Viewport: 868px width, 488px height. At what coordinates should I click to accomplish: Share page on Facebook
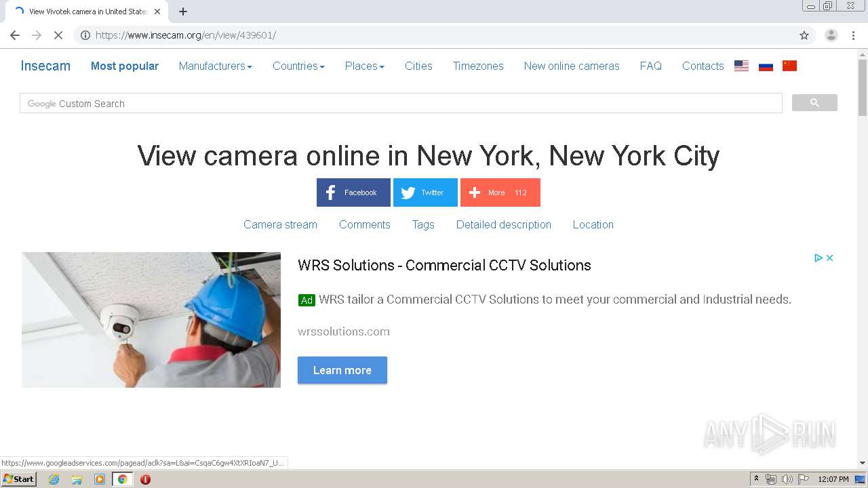(353, 192)
